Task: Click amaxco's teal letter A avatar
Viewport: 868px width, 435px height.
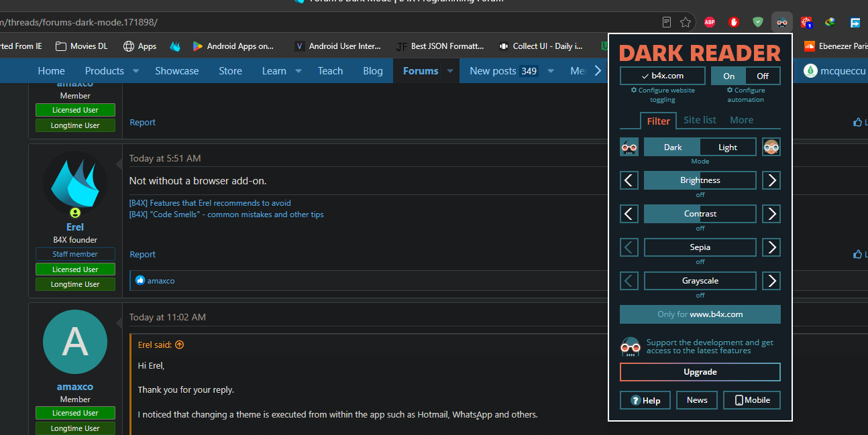Action: 75,342
